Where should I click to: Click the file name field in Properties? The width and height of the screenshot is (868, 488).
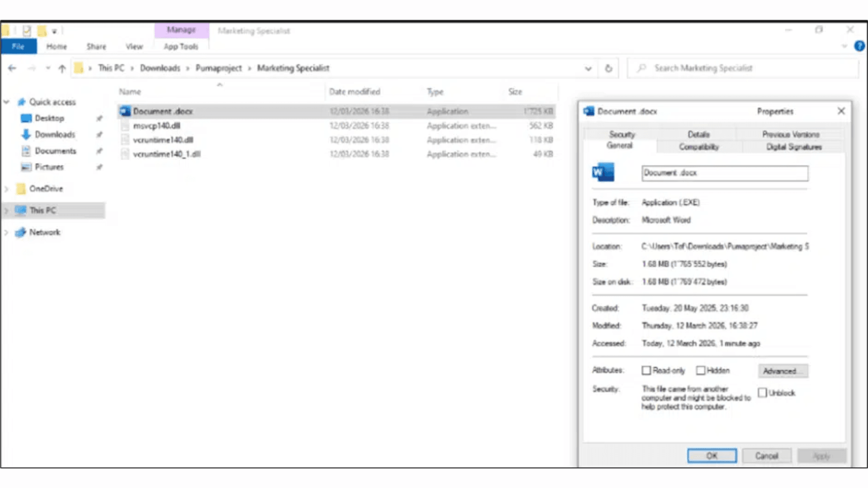[724, 173]
